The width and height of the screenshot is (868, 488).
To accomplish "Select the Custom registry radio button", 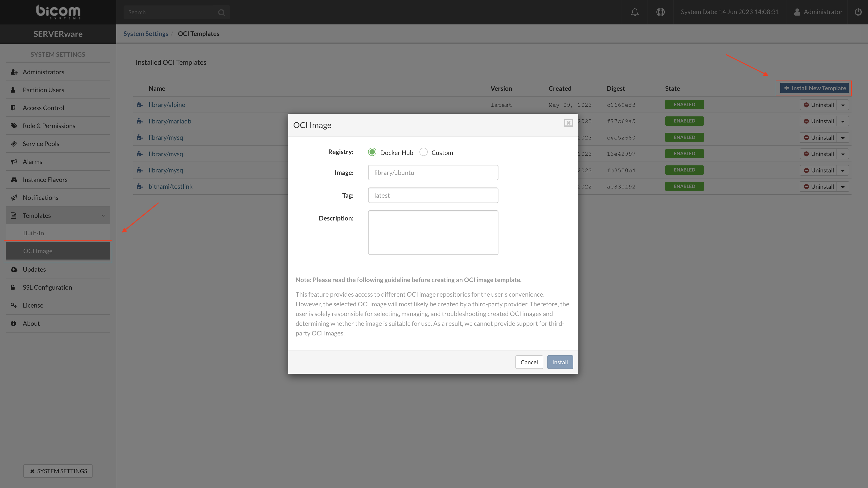I will click(x=424, y=152).
